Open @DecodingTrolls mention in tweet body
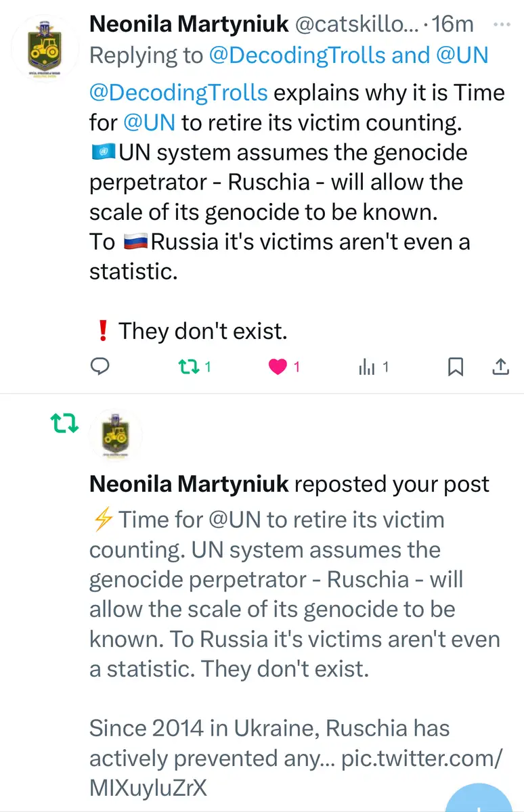 (x=179, y=93)
